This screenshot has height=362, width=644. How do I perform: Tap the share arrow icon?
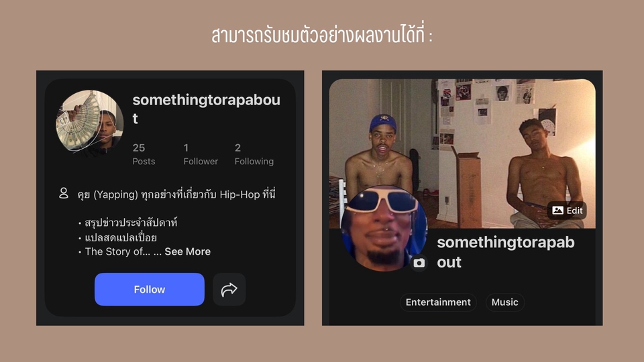[x=229, y=290]
